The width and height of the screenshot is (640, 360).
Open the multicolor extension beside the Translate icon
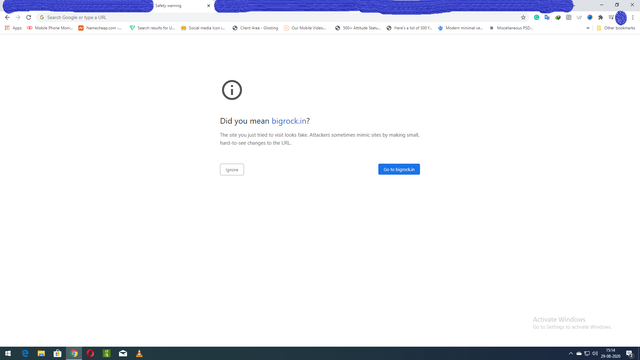[558, 18]
